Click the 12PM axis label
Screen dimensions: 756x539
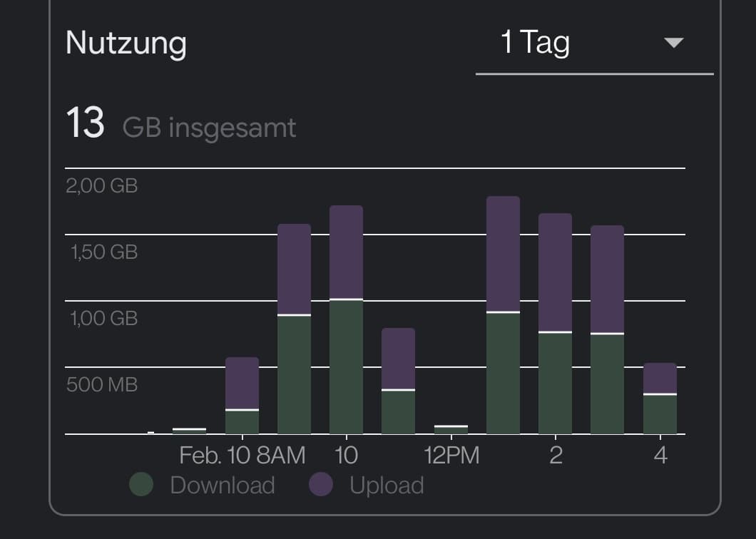[x=452, y=455]
